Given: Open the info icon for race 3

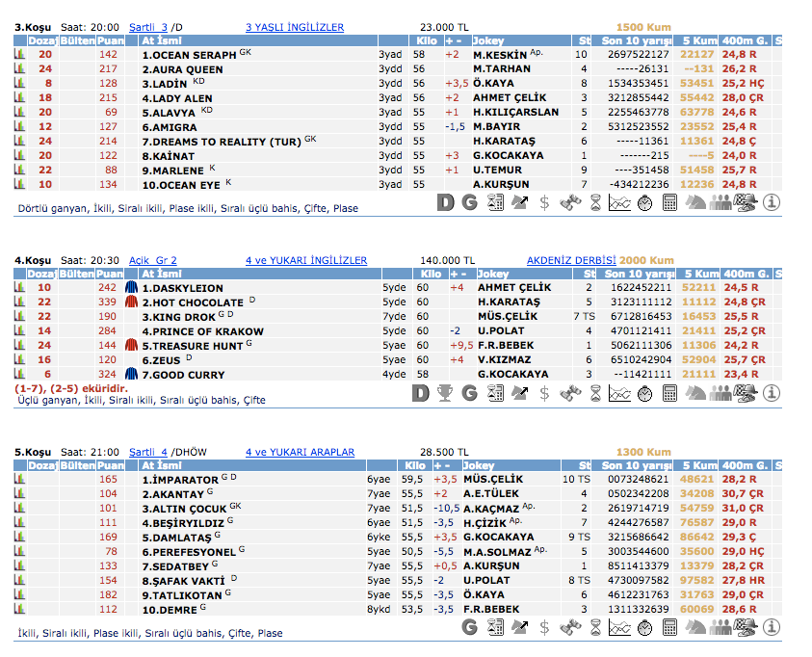Looking at the screenshot, I should pyautogui.click(x=772, y=202).
